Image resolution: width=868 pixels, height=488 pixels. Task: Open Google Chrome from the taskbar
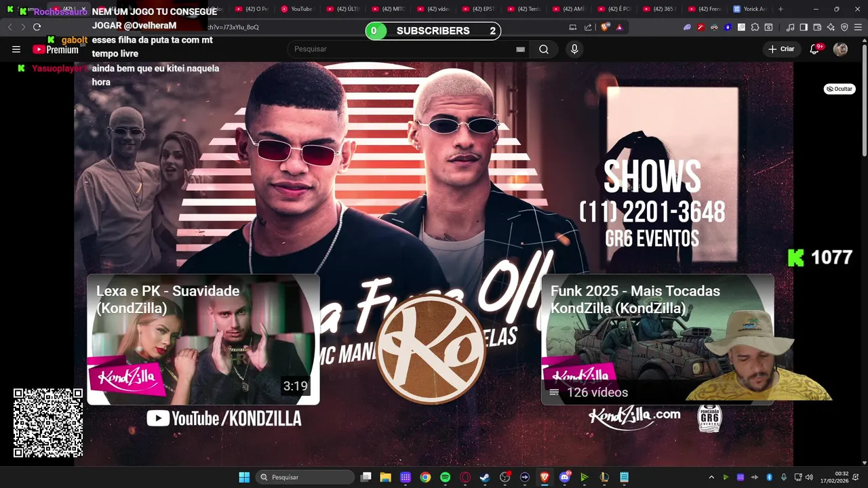point(425,477)
